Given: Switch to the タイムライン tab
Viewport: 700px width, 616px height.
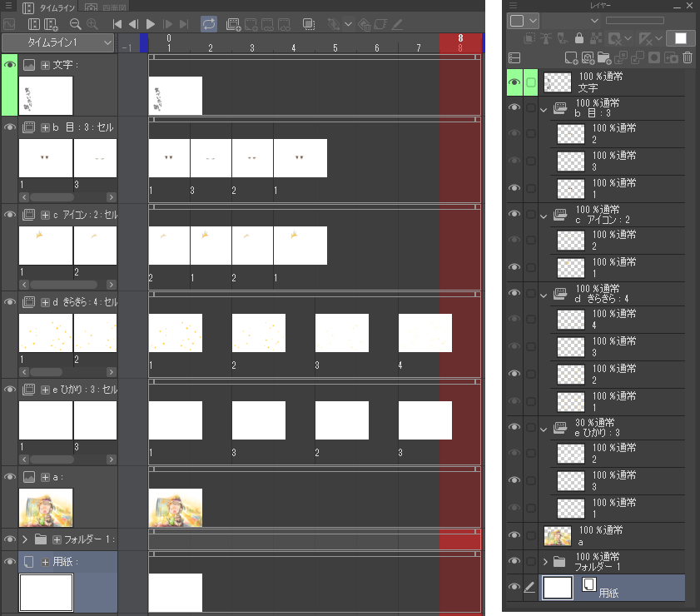Looking at the screenshot, I should (50, 7).
